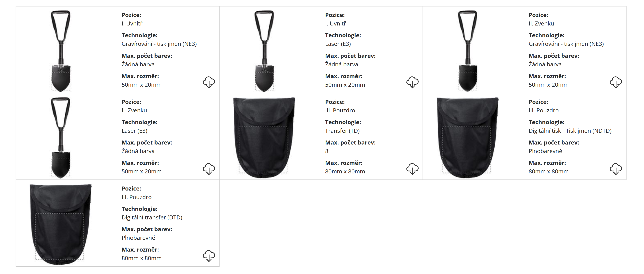Click 'Plnobarevně' in the Digitální transfer (DTD) card
Screen dimensions: 644x274
click(x=138, y=238)
